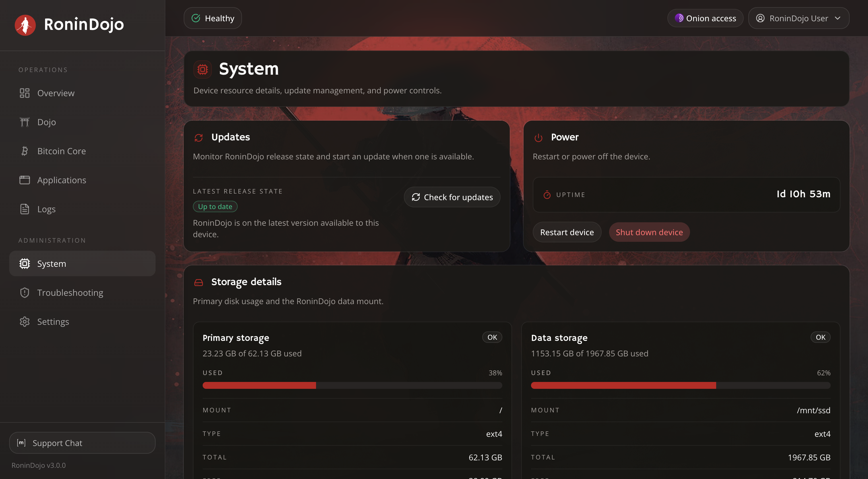The height and width of the screenshot is (479, 868).
Task: Click the RoninDojo User avatar icon
Action: tap(760, 18)
